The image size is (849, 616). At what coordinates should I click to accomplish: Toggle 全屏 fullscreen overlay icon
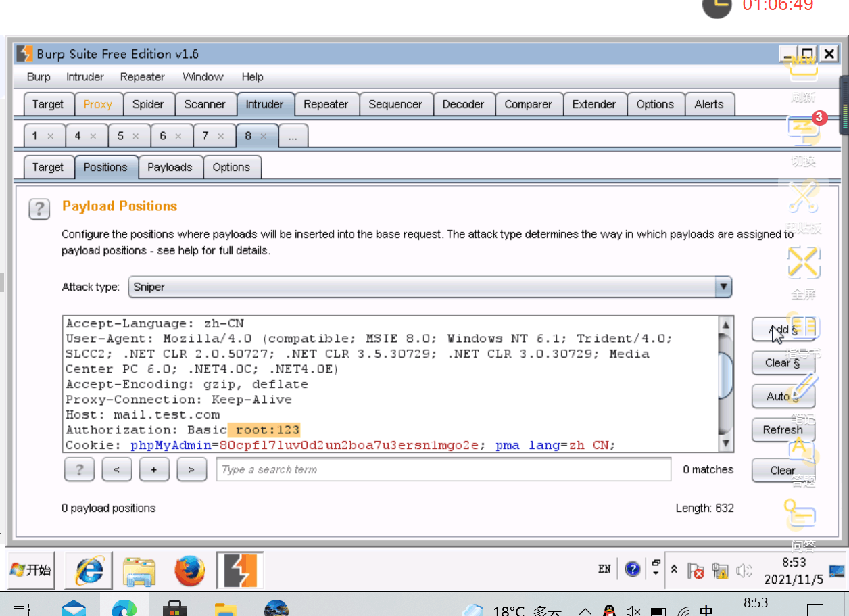804,263
